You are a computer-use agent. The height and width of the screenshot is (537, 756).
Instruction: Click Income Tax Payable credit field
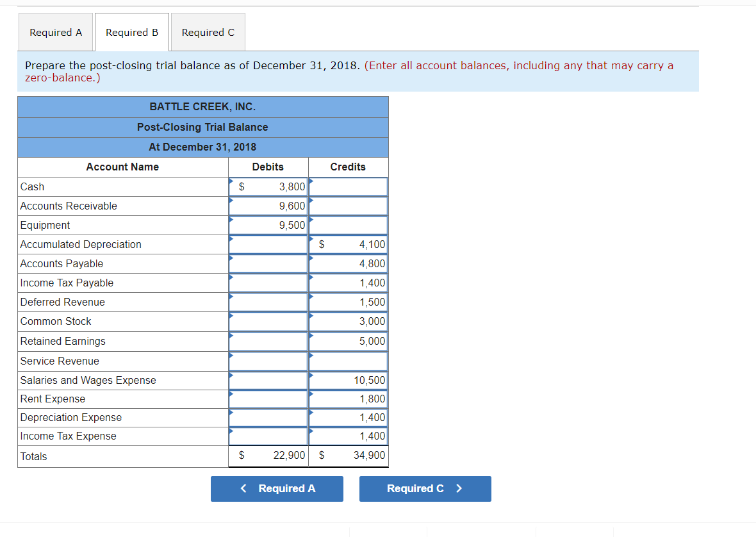click(348, 283)
